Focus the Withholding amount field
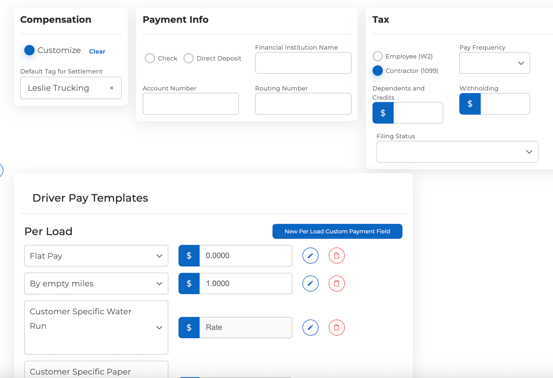553x378 pixels. (x=505, y=104)
